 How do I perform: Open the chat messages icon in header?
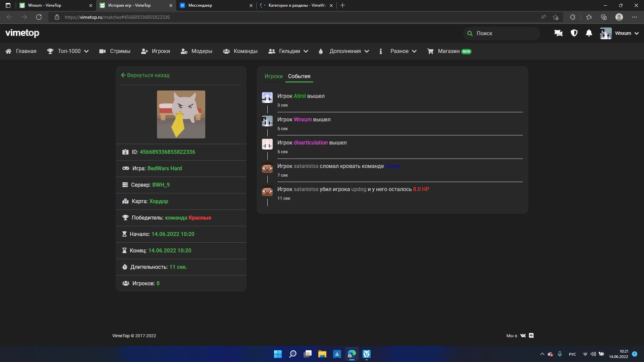558,33
